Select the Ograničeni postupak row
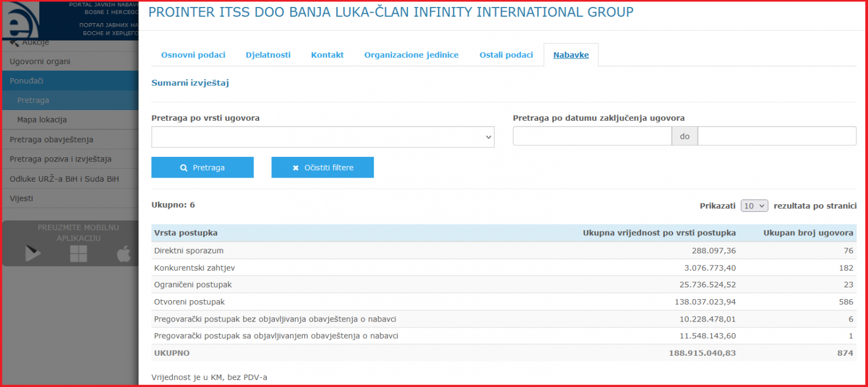 [x=504, y=285]
